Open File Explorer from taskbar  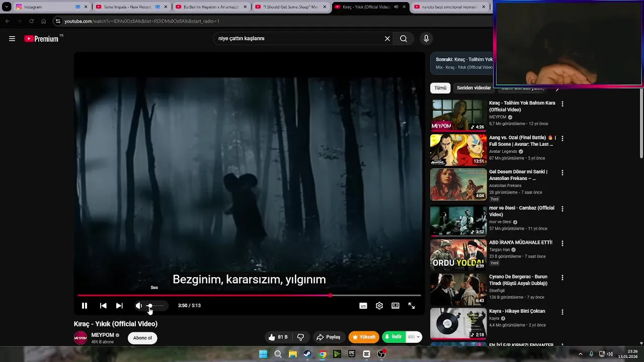pyautogui.click(x=292, y=354)
